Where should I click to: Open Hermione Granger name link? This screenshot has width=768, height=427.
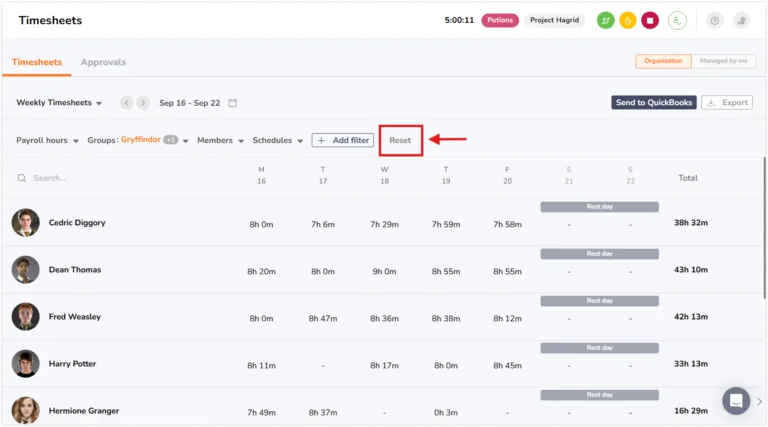[84, 411]
